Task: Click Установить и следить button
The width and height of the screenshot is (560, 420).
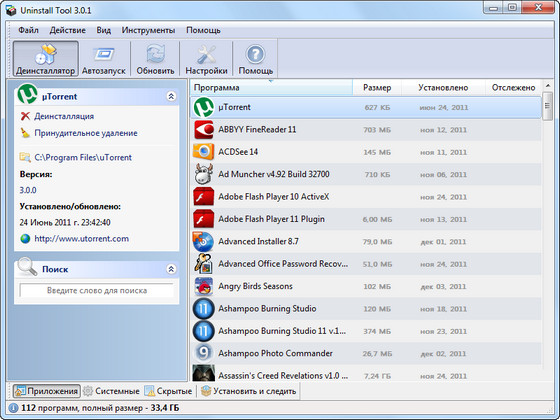Action: click(x=249, y=391)
